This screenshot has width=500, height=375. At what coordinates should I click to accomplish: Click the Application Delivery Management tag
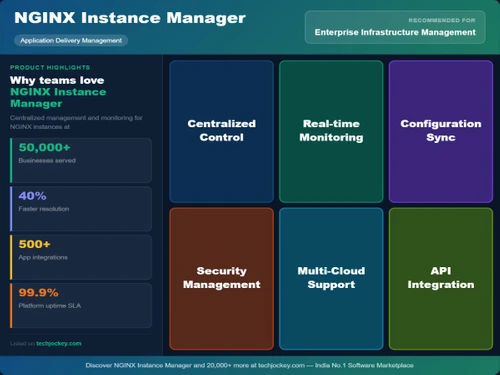point(71,41)
